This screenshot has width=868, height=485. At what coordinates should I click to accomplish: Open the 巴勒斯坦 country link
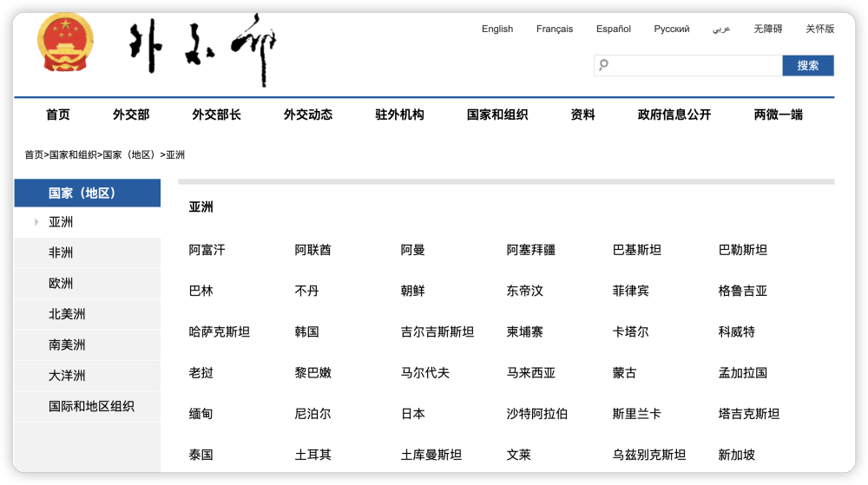click(743, 250)
